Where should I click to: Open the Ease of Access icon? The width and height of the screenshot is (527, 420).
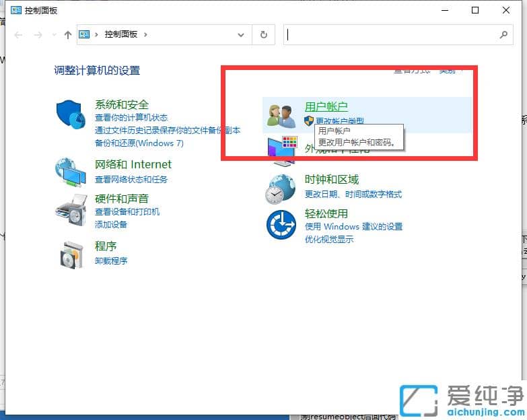click(281, 225)
